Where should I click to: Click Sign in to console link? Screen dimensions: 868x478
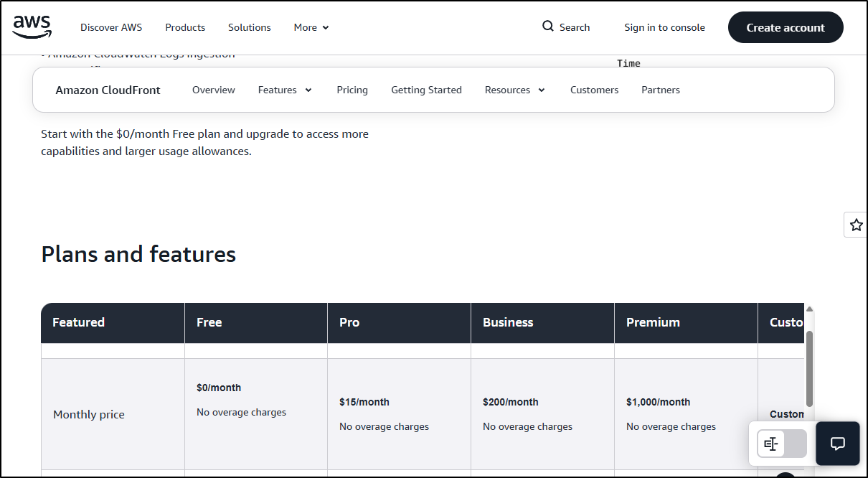point(664,27)
